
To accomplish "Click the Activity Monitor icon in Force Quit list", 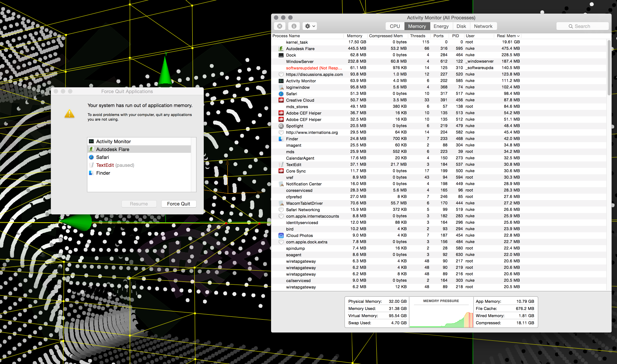I will click(91, 142).
